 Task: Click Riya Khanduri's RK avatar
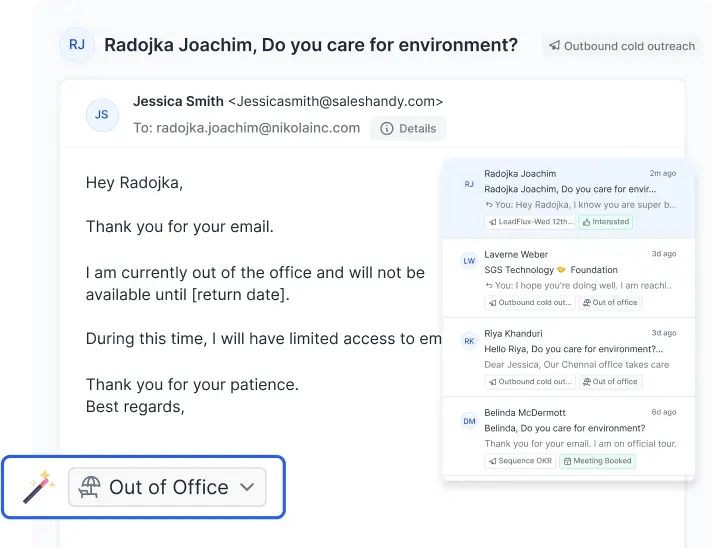468,341
